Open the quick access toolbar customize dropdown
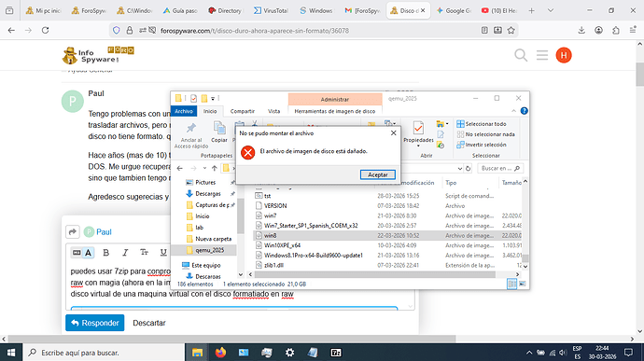This screenshot has height=361, width=644. click(213, 99)
